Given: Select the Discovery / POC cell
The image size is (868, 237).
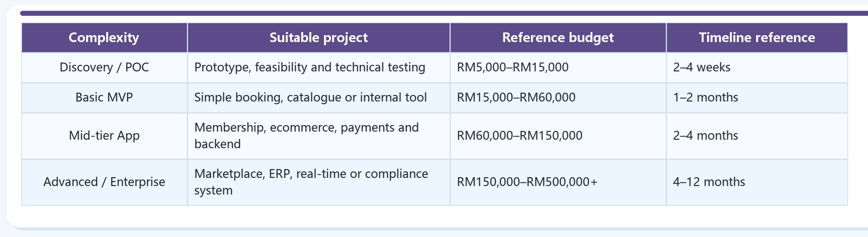Looking at the screenshot, I should click(x=104, y=67).
